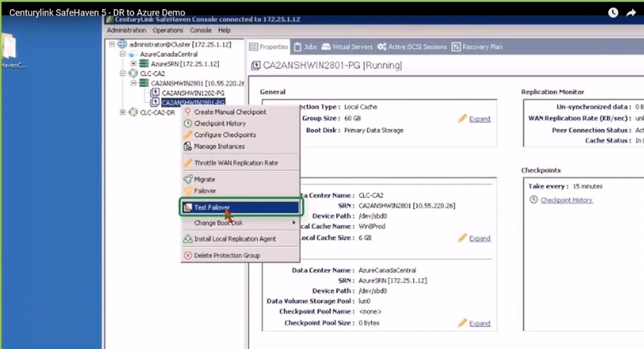Image resolution: width=644 pixels, height=349 pixels.
Task: Open the Change Boot Disk submenu arrow
Action: tap(293, 223)
